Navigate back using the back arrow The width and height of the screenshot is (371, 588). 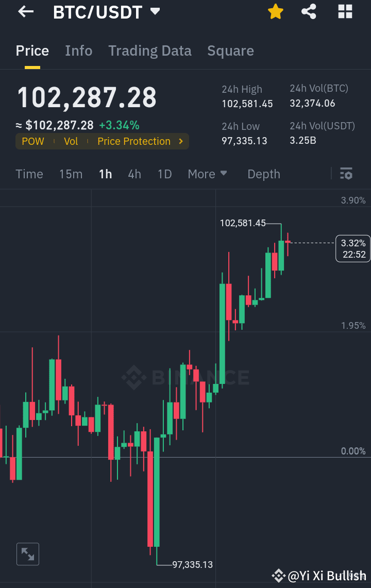pos(25,11)
